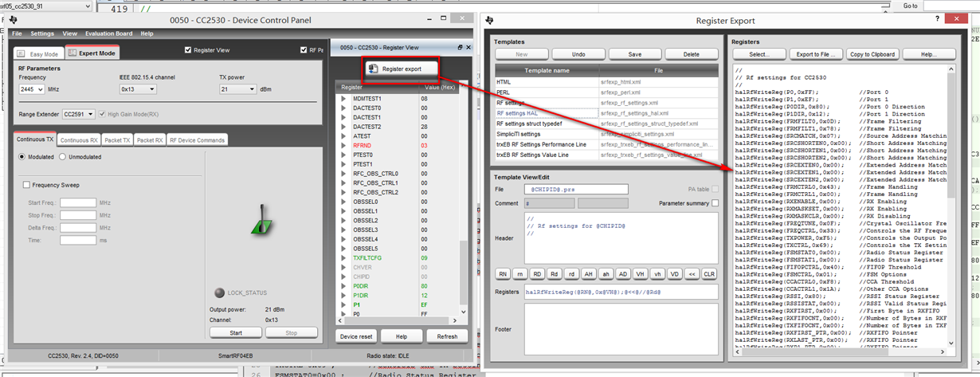Switch to the Continuous RX tab
This screenshot has height=377, width=980.
(80, 139)
